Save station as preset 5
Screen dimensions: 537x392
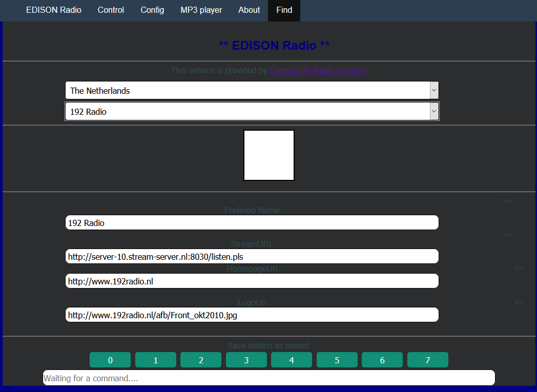tap(337, 360)
